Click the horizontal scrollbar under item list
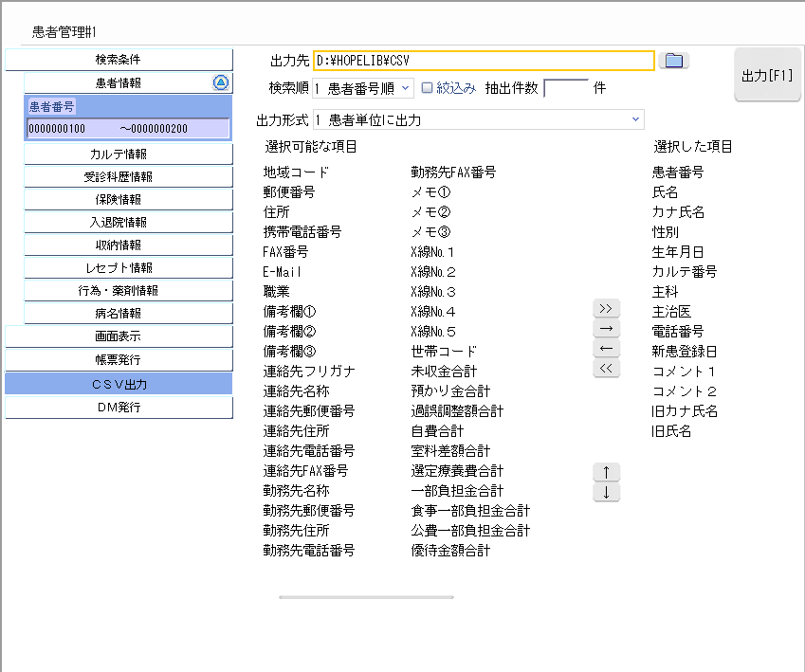This screenshot has width=805, height=672. 366,597
